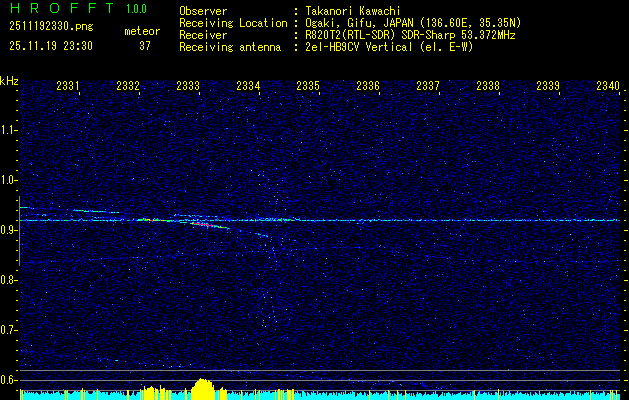The height and width of the screenshot is (400, 629).
Task: Click time marker 2336
Action: pyautogui.click(x=368, y=85)
